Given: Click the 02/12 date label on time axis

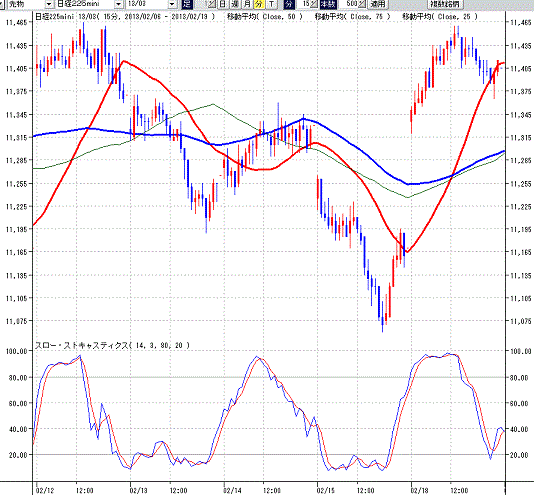Looking at the screenshot, I should pos(45,491).
